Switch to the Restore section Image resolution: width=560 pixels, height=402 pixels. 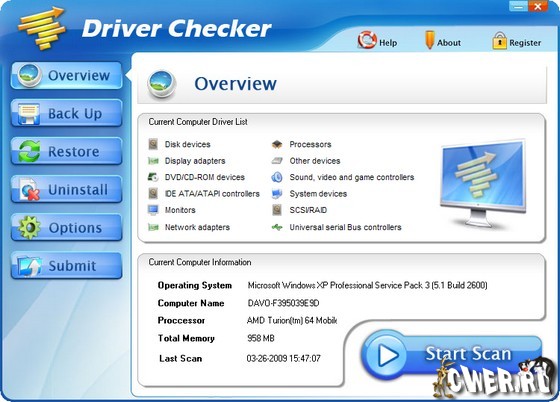pyautogui.click(x=66, y=151)
